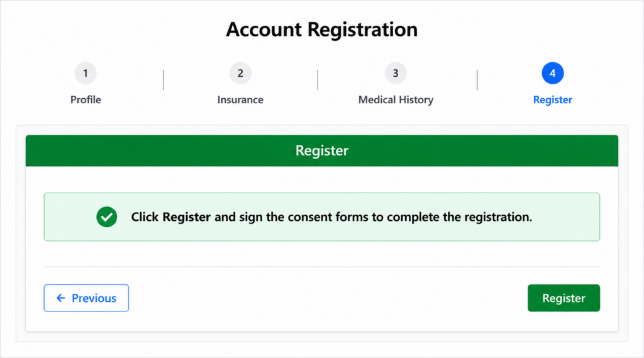Click the green Register header banner
644x358 pixels.
(321, 150)
